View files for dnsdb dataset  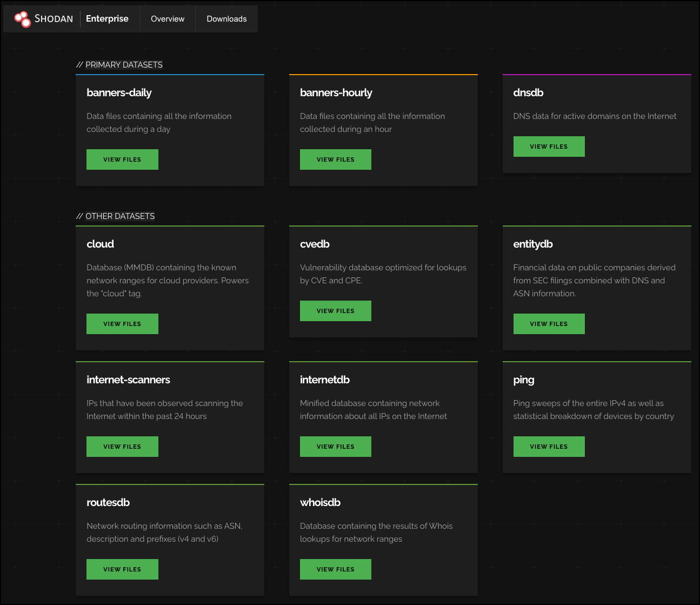tap(549, 147)
